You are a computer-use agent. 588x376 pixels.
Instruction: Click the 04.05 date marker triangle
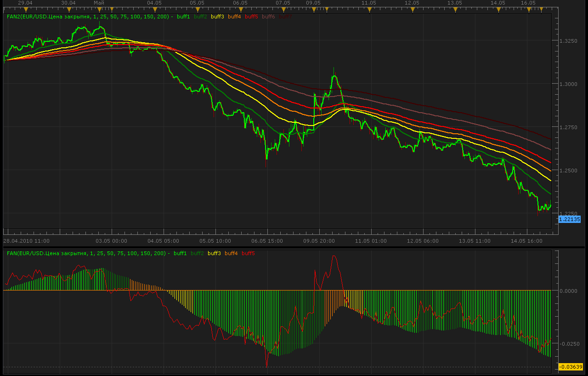154,9
